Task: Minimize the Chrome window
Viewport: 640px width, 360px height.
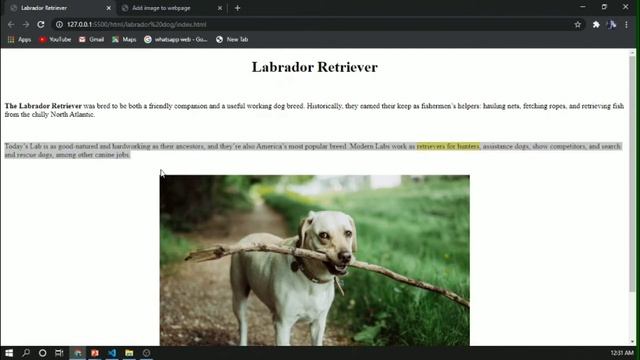Action: (x=582, y=7)
